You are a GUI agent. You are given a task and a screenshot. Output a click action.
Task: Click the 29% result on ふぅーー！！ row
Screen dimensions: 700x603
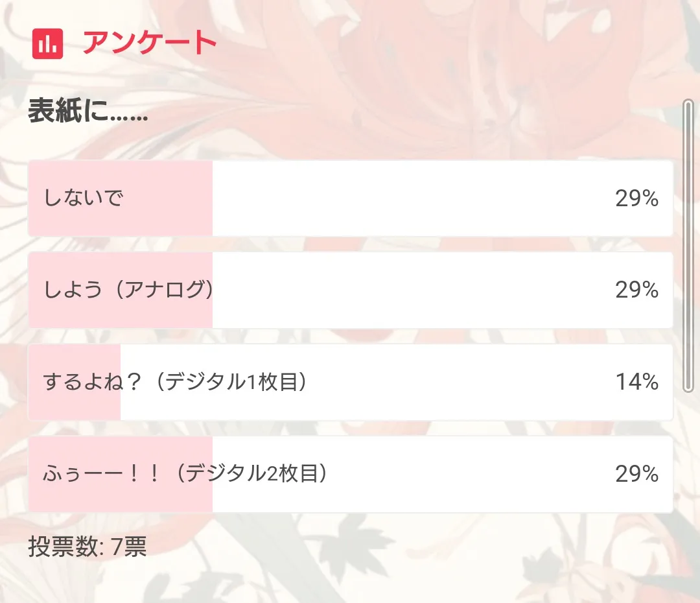636,475
